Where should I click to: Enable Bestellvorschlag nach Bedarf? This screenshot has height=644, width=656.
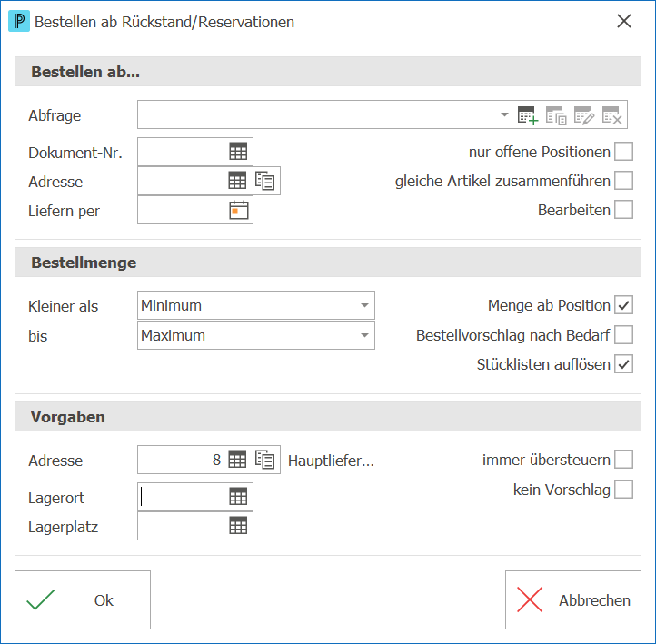(x=623, y=335)
